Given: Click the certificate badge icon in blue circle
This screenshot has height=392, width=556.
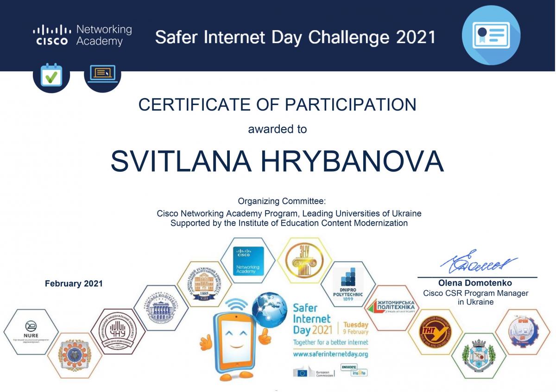Looking at the screenshot, I should [x=491, y=36].
